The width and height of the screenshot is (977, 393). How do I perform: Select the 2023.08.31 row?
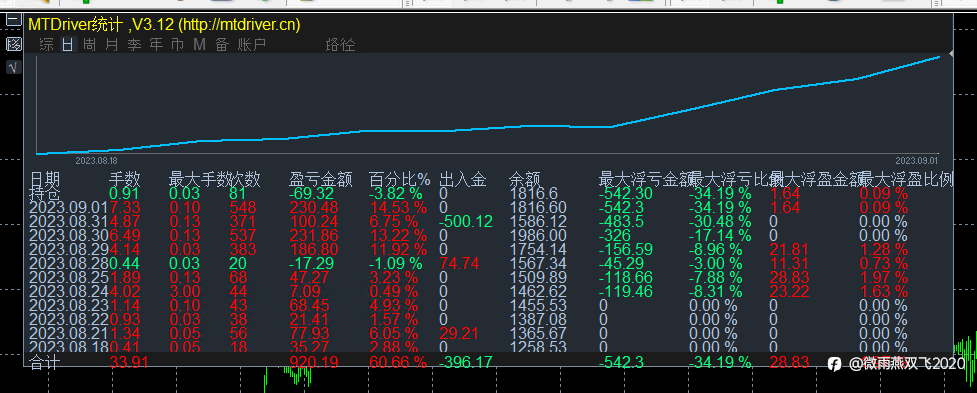pyautogui.click(x=490, y=222)
